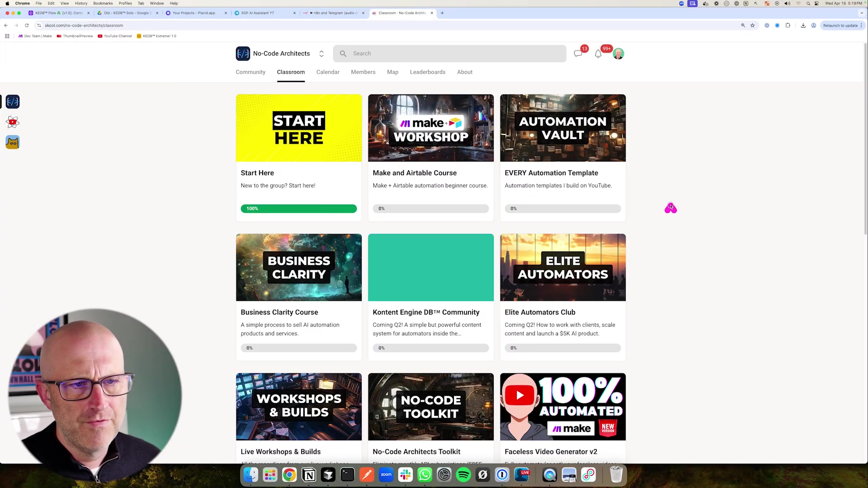868x488 pixels.
Task: Click the Relaunch to update button
Action: (x=840, y=25)
